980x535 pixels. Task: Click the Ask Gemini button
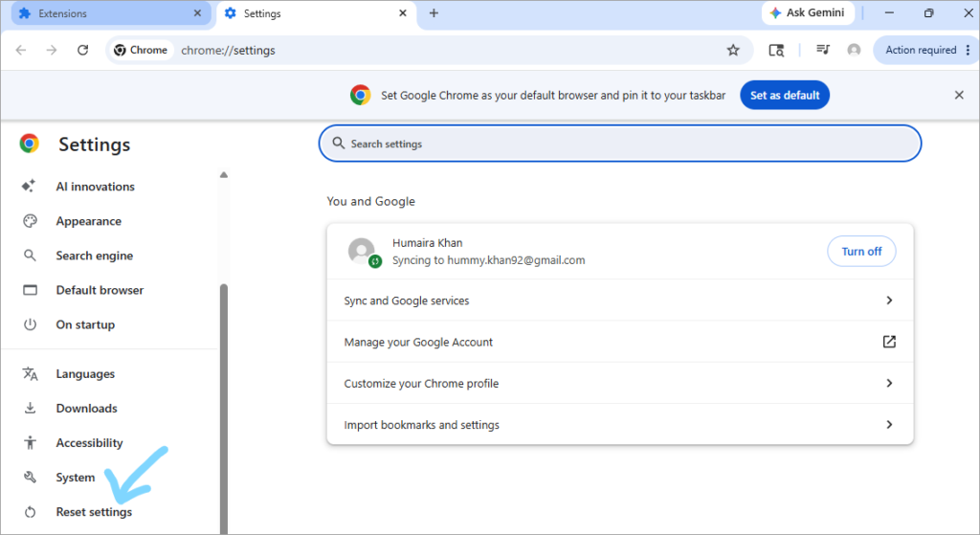(x=808, y=12)
